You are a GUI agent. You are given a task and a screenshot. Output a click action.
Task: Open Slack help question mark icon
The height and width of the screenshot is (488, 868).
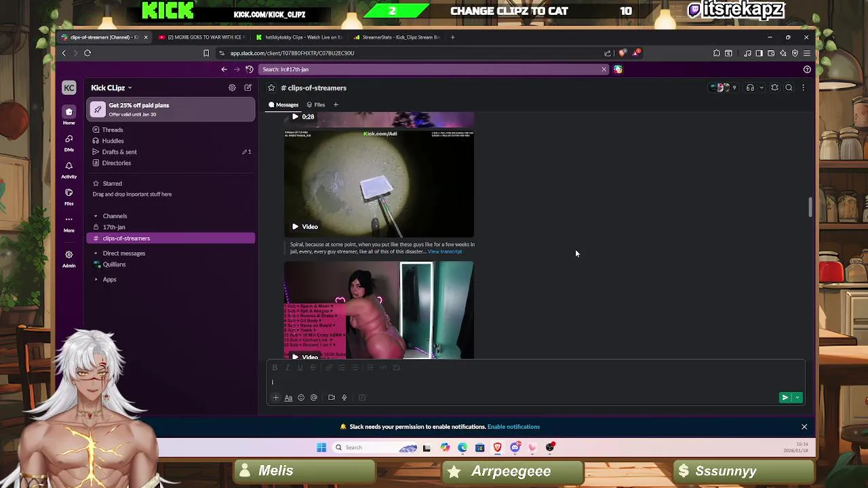coord(807,69)
